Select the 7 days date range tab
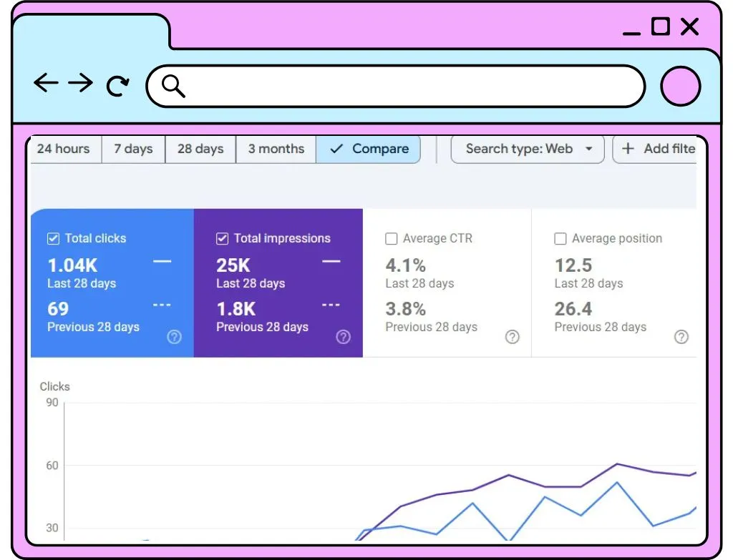The width and height of the screenshot is (733, 560). [x=133, y=149]
